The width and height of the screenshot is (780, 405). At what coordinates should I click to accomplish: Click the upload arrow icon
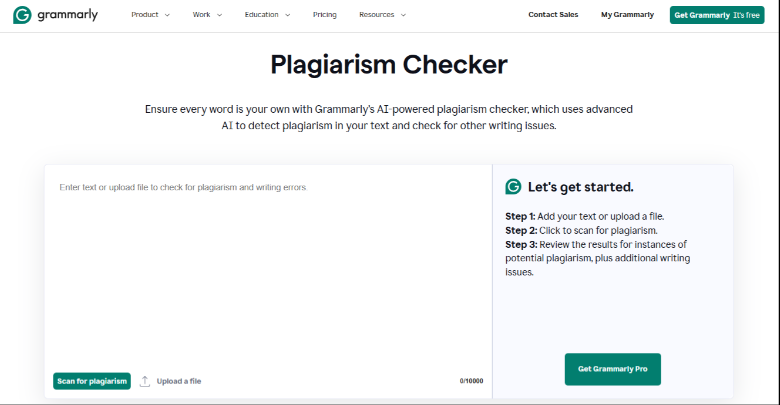(145, 381)
